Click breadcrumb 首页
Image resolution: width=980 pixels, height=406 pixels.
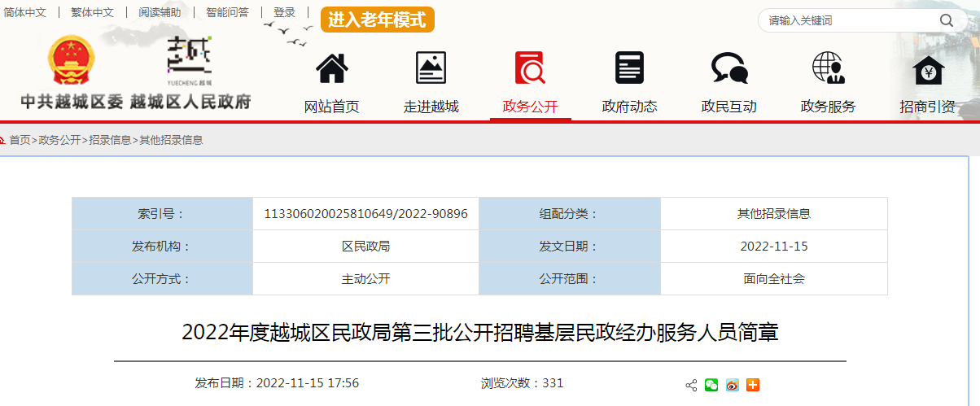[20, 140]
